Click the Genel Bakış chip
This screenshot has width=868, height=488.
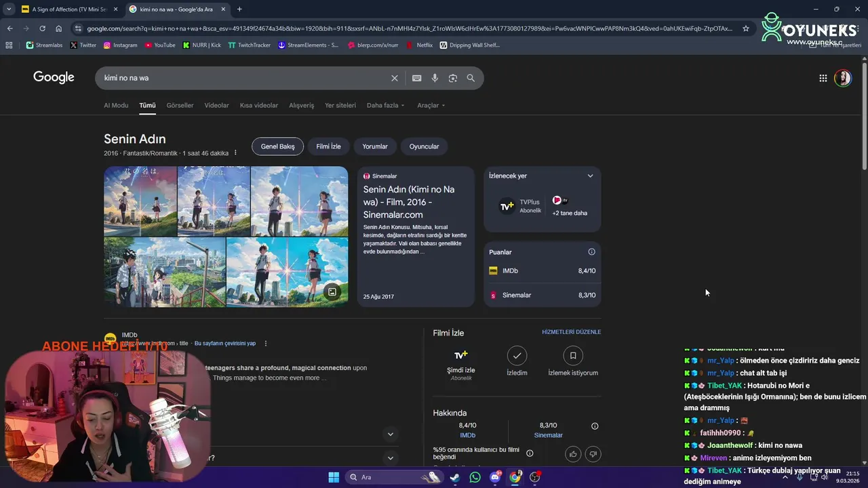click(277, 146)
